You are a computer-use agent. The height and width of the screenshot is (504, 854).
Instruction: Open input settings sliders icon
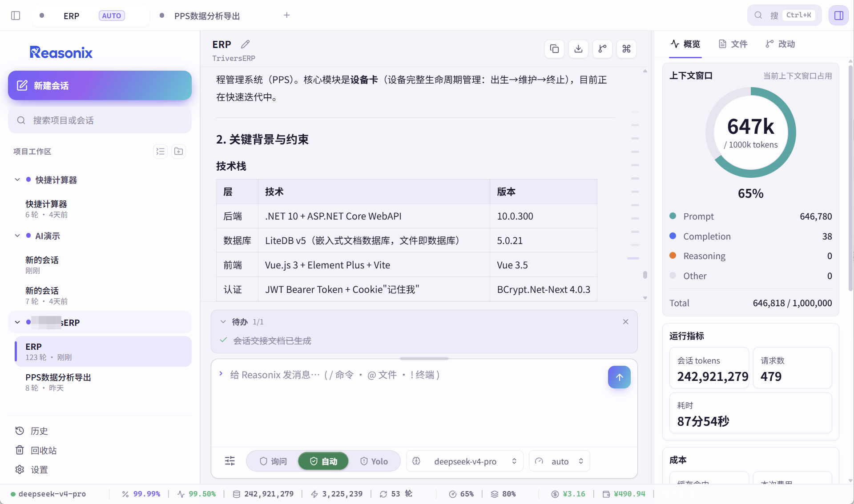[x=230, y=461]
